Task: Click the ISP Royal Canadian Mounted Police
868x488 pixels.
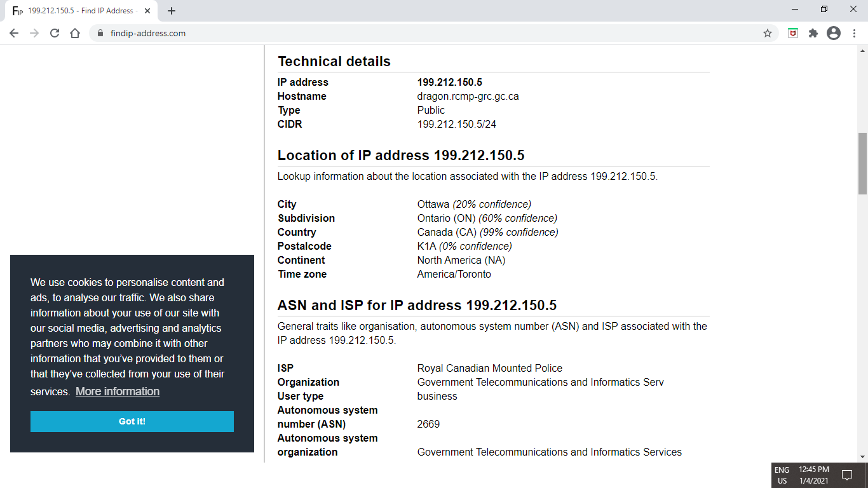Action: [x=490, y=369]
